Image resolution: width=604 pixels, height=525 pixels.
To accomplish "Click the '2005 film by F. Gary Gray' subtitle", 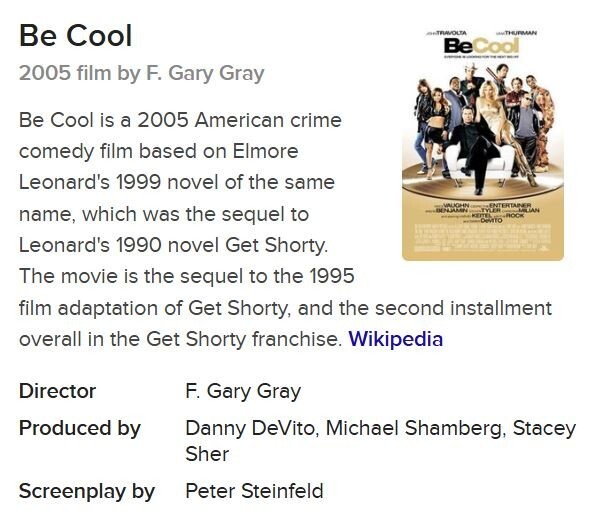I will coord(141,73).
